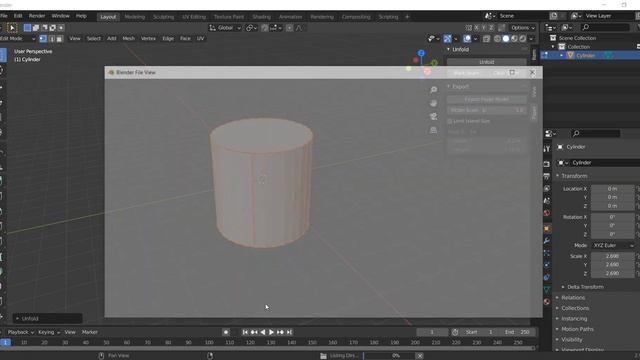640x360 pixels.
Task: Collapse the Unfold panel in sidebar
Action: [448, 49]
